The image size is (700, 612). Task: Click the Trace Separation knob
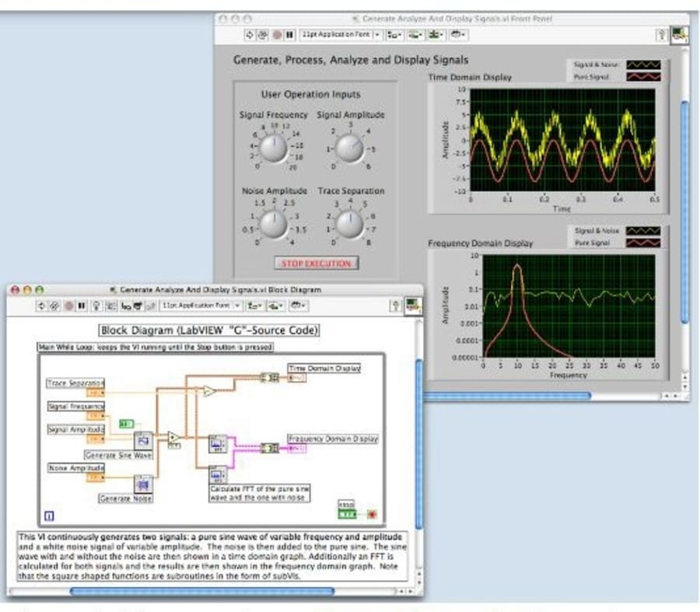coord(349,224)
